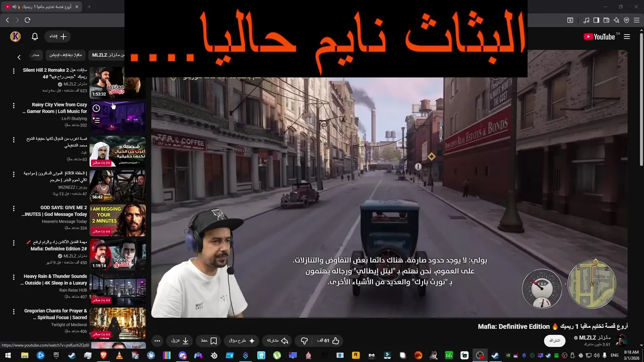Image resolution: width=644 pixels, height=362 pixels.
Task: Select the 'مافيا: ديفنتيف ايديشن' filter chip
Action: (65, 55)
